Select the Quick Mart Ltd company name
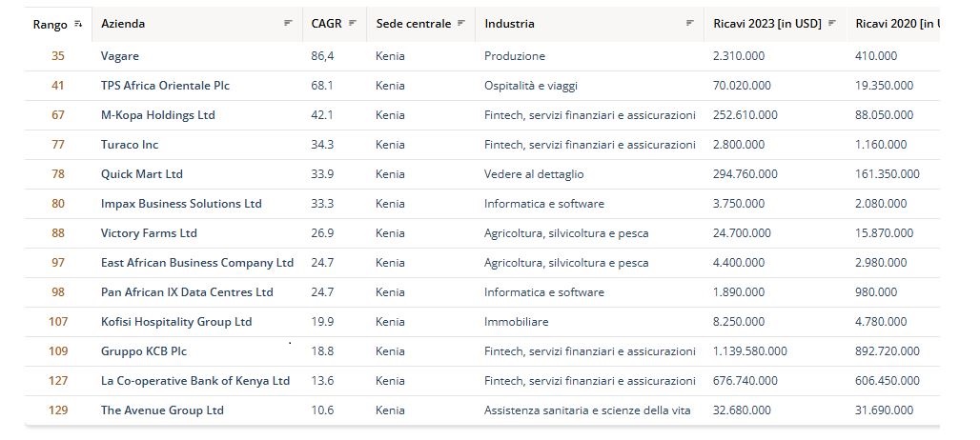The height and width of the screenshot is (440, 980). point(141,174)
